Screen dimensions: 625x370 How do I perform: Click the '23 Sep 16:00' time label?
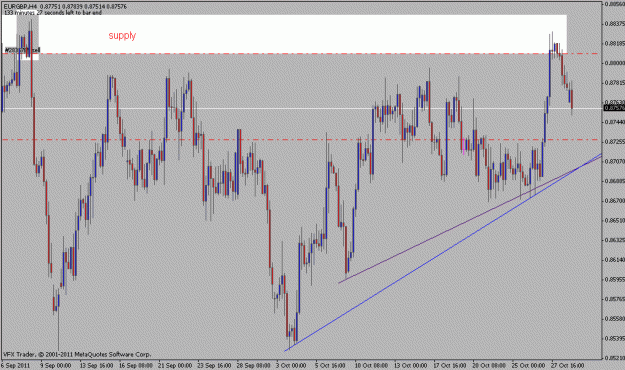click(x=214, y=365)
